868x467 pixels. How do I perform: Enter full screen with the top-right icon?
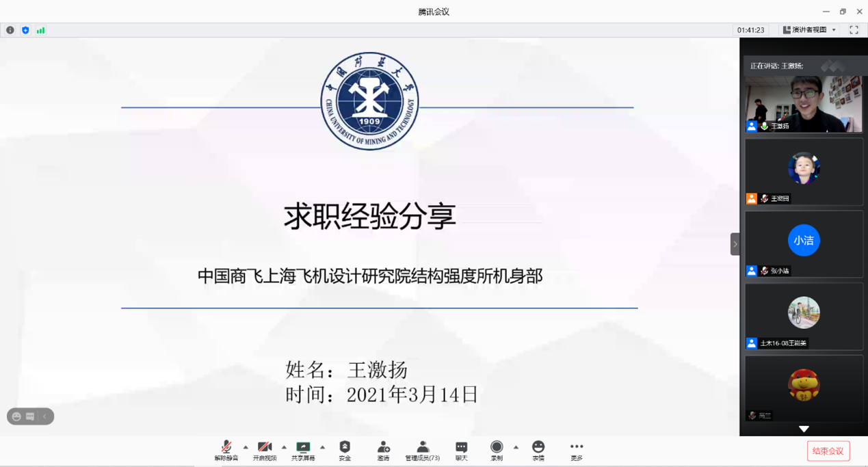coord(854,30)
